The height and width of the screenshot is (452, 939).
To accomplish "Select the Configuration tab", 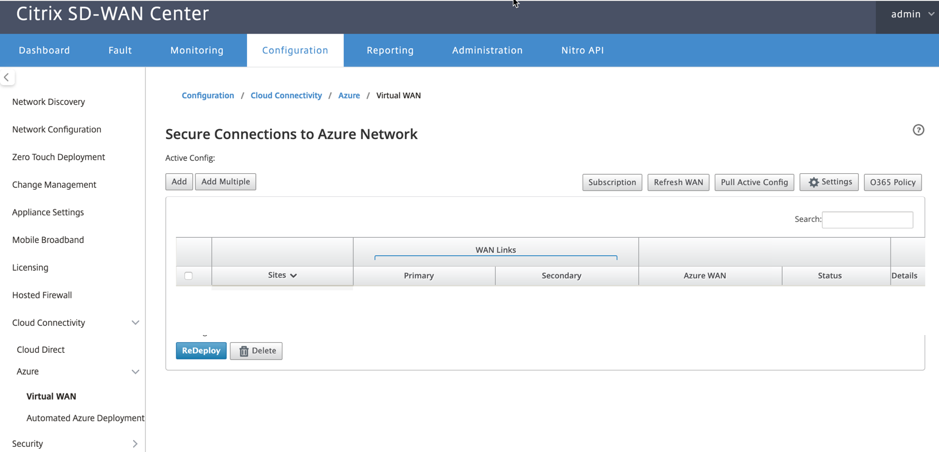I will pos(295,50).
